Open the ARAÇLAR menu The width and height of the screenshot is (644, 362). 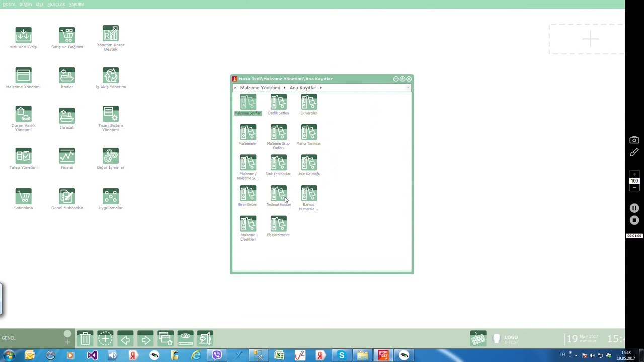point(56,4)
